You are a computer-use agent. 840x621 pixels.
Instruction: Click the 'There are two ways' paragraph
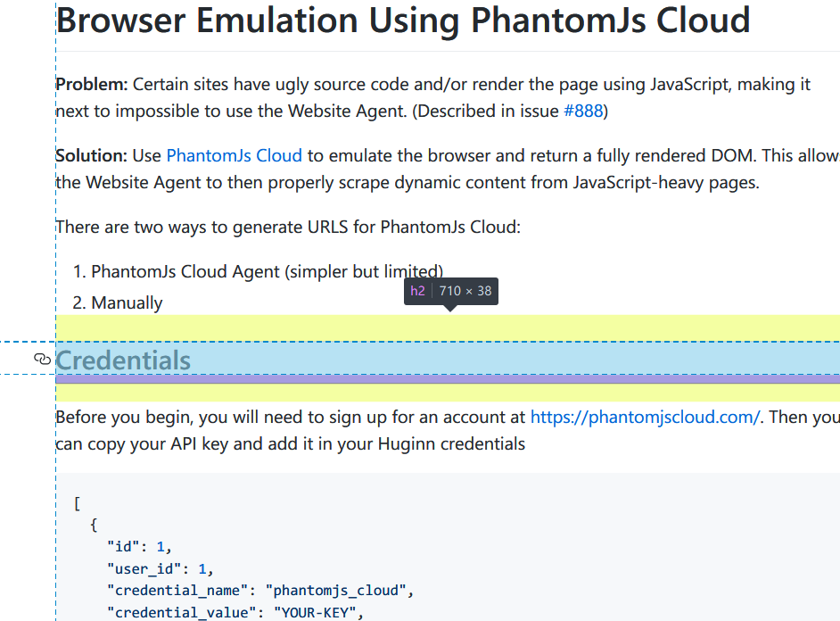[288, 228]
